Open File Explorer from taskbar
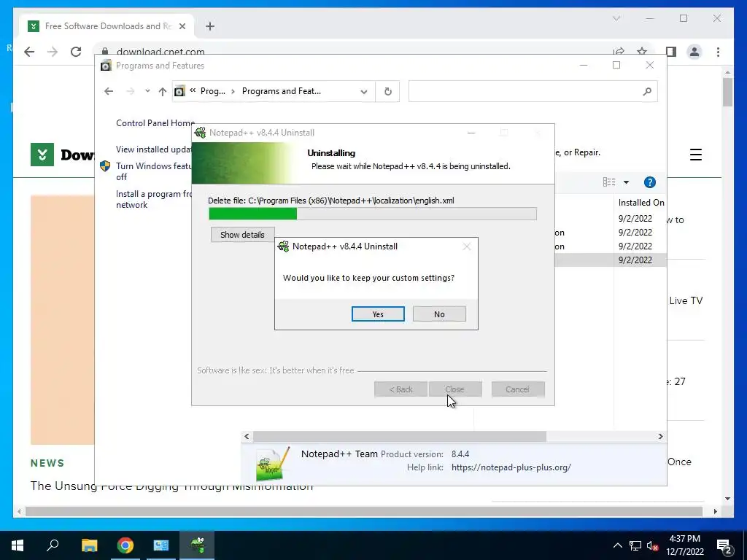747x560 pixels. 89,545
